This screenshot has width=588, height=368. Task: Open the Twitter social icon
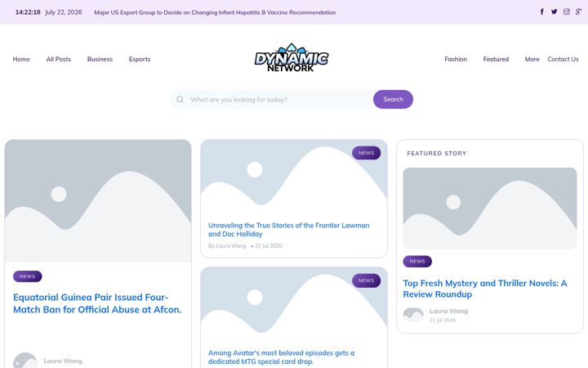[x=555, y=11]
